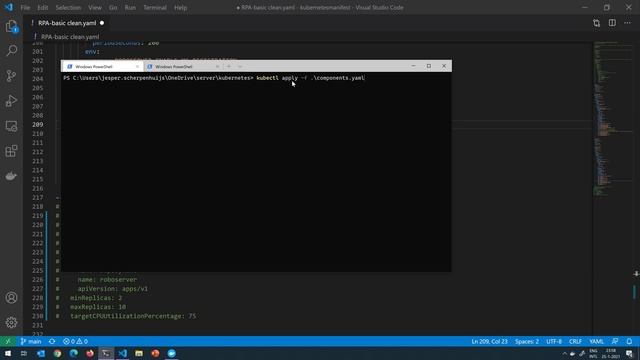This screenshot has width=640, height=360.
Task: Open the Selection menu
Action: tap(68, 7)
